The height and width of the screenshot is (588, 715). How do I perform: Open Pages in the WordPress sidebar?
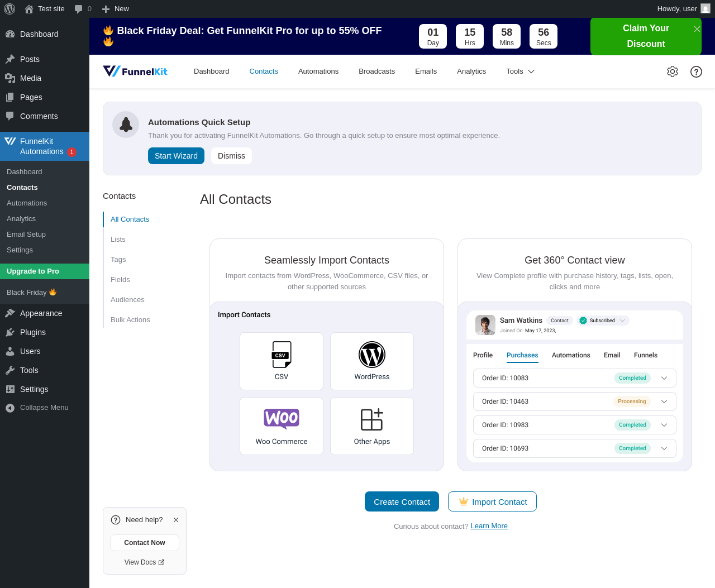(x=45, y=97)
